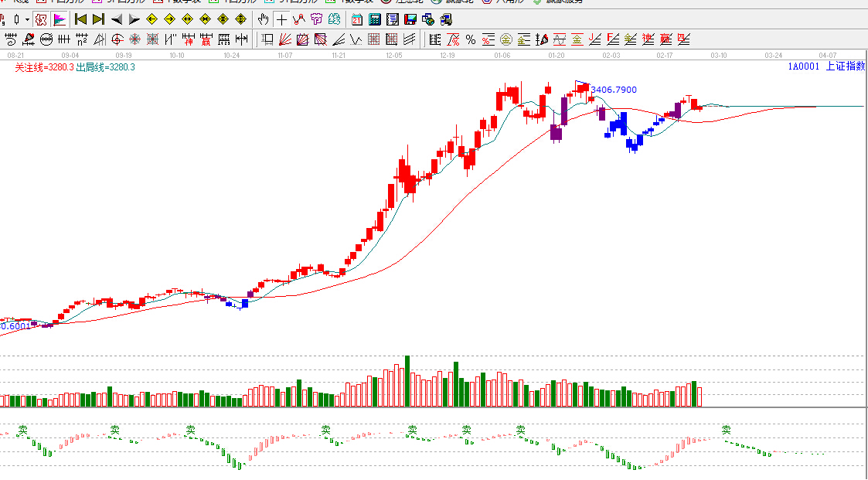This screenshot has height=480, width=868.
Task: Open the calendar icon showing 21
Action: 356,19
